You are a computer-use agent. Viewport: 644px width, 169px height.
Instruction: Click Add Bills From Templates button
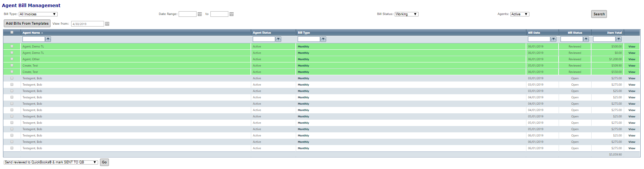[x=27, y=23]
